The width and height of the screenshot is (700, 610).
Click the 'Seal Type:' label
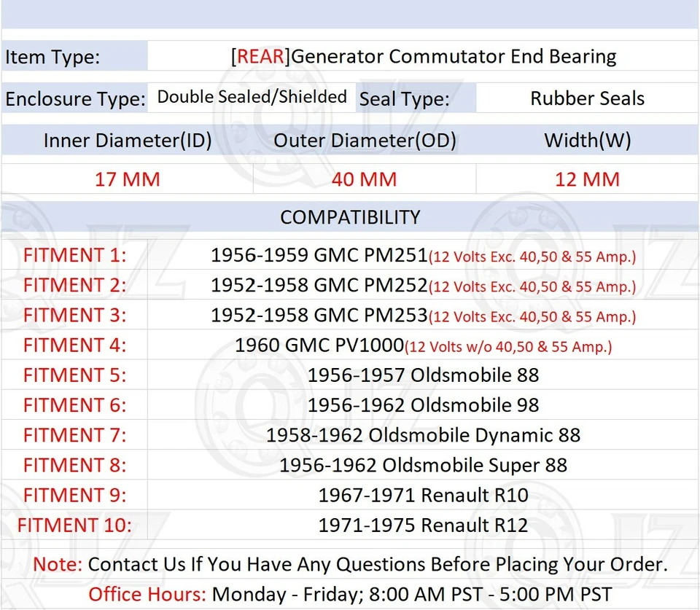[x=405, y=98]
